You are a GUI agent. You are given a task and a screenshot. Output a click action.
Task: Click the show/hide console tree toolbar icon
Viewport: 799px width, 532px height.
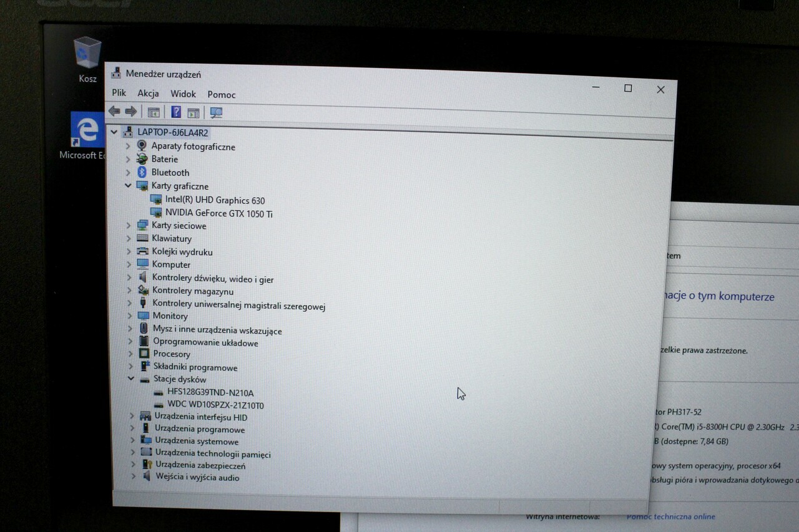[x=154, y=112]
